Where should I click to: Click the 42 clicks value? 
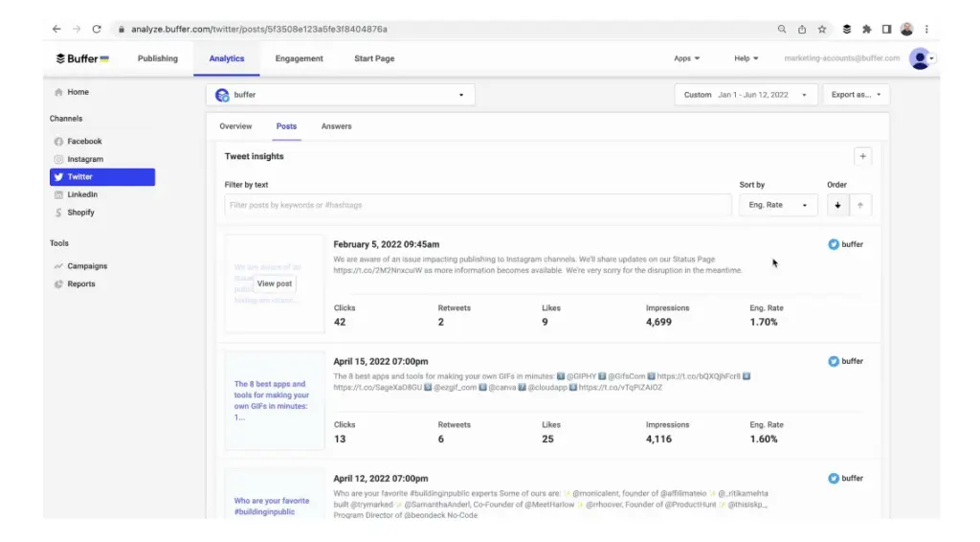click(340, 322)
